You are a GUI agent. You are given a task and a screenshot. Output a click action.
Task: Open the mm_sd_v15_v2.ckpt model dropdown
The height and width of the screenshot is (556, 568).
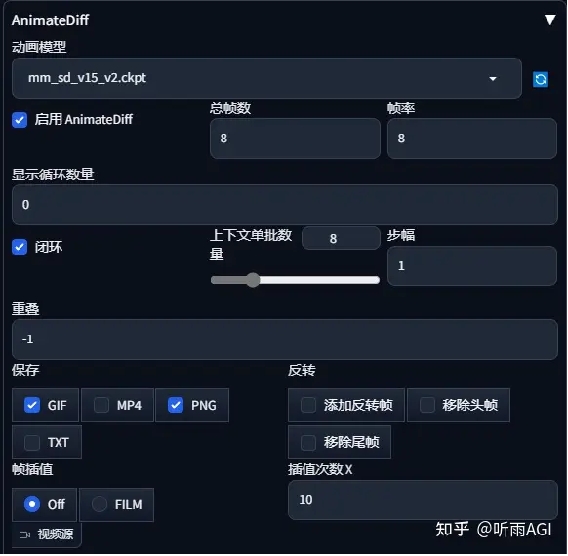[267, 78]
